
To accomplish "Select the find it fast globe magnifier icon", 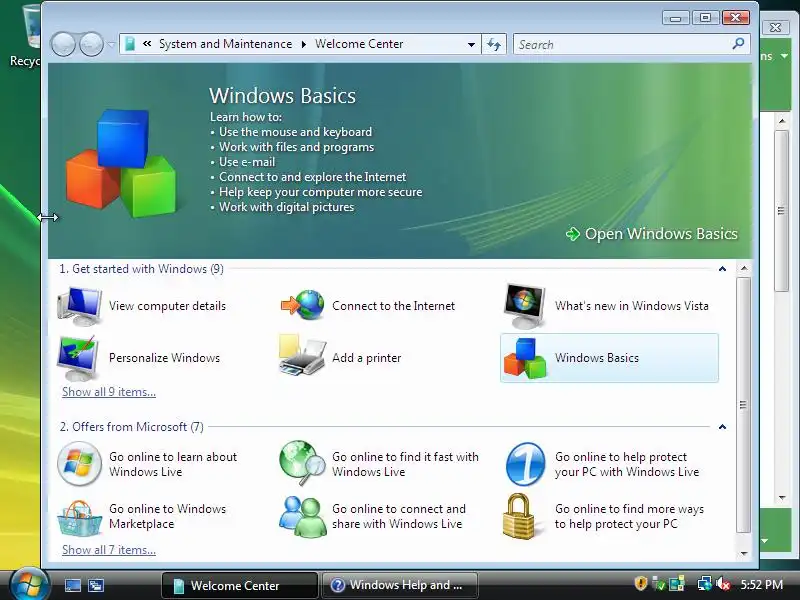I will click(x=302, y=463).
